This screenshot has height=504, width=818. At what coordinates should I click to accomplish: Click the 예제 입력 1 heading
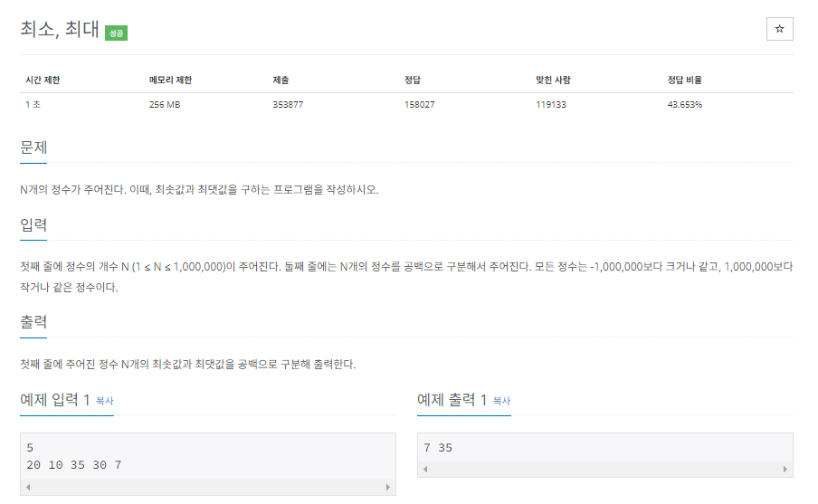(55, 400)
